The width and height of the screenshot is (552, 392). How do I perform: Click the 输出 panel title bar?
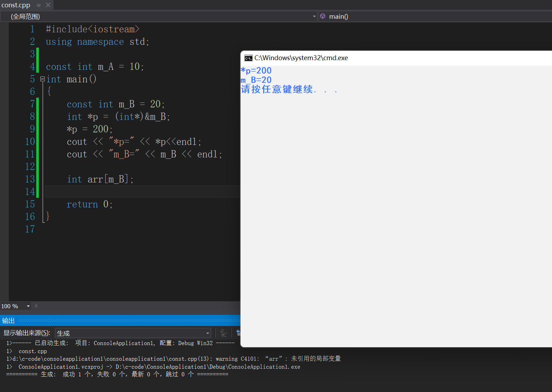point(120,320)
